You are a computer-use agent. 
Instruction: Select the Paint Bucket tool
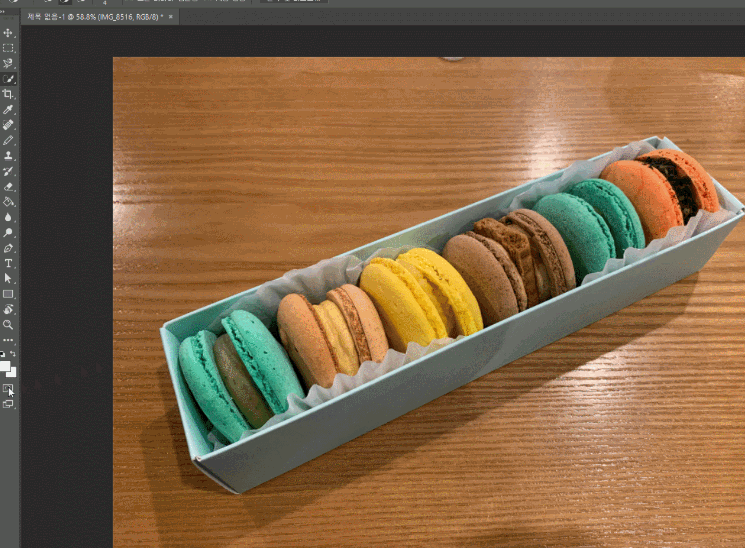tap(8, 202)
